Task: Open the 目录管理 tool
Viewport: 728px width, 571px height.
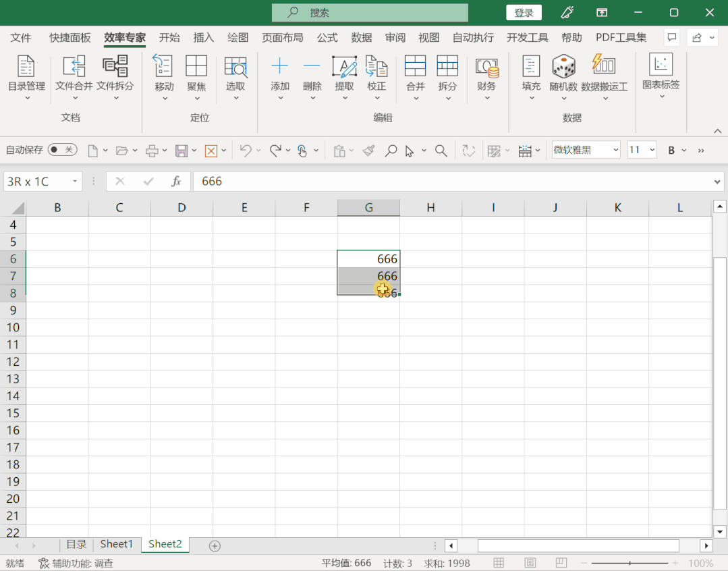Action: click(26, 67)
